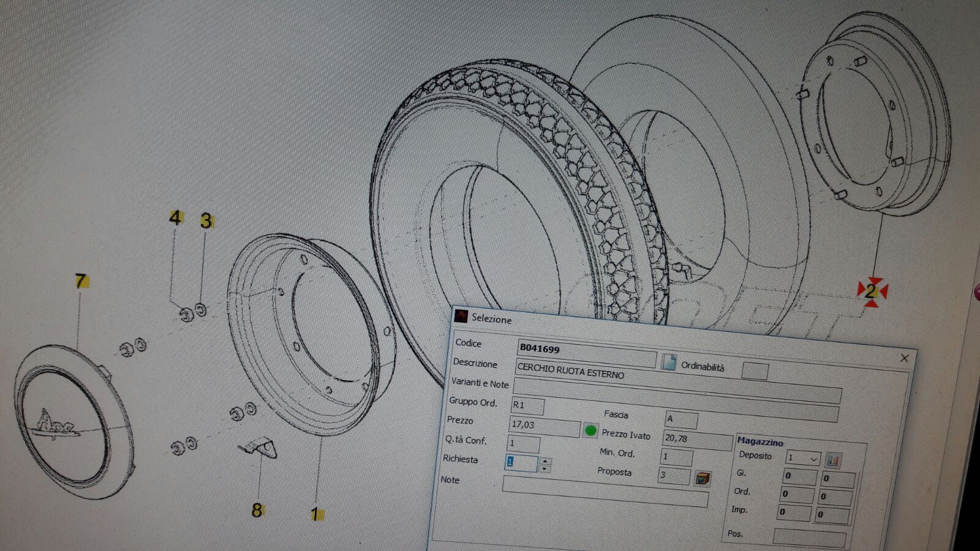Image resolution: width=980 pixels, height=551 pixels.
Task: Click part number 8 callout label
Action: point(257,509)
